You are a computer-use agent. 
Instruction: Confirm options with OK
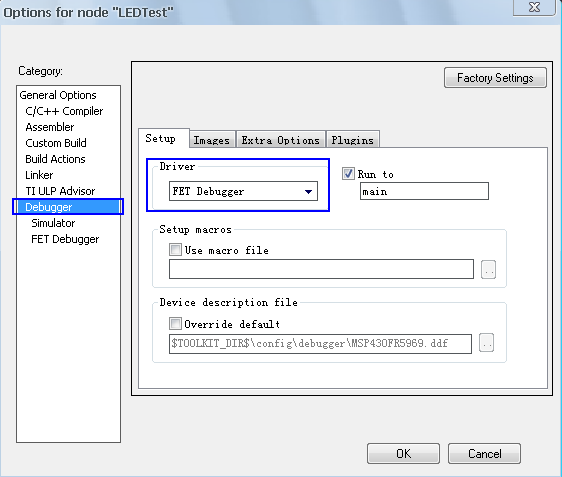pos(403,453)
